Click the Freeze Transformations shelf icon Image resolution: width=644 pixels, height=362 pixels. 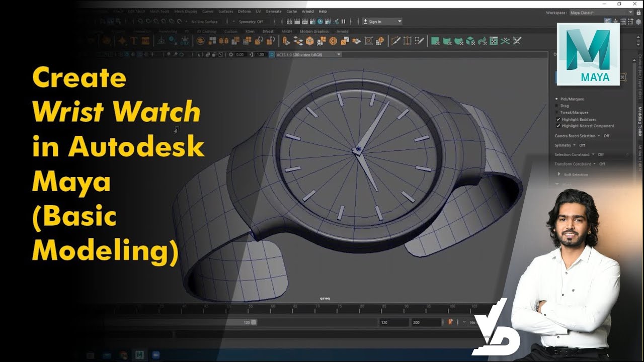[x=185, y=41]
